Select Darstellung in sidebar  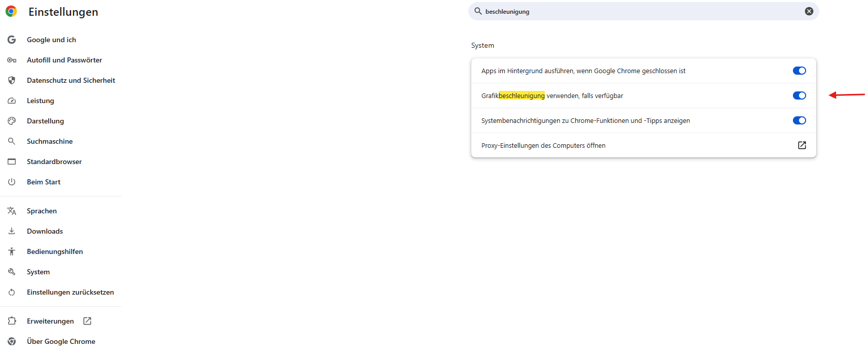tap(46, 121)
